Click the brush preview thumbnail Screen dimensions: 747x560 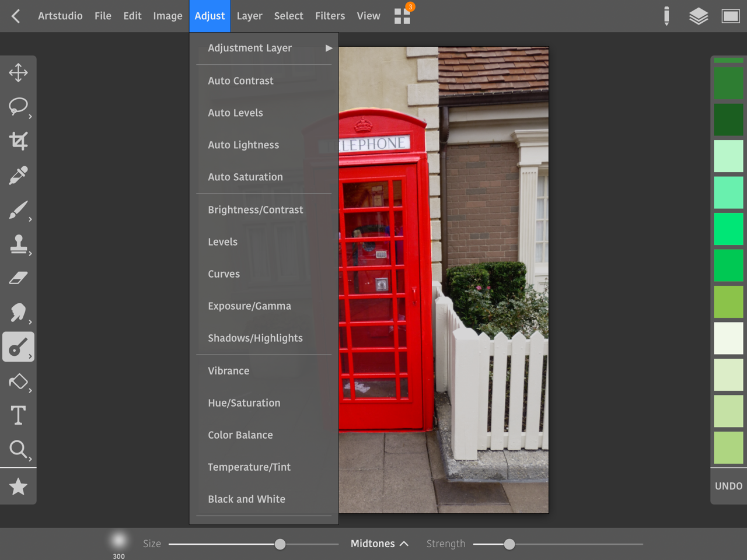[x=118, y=540]
